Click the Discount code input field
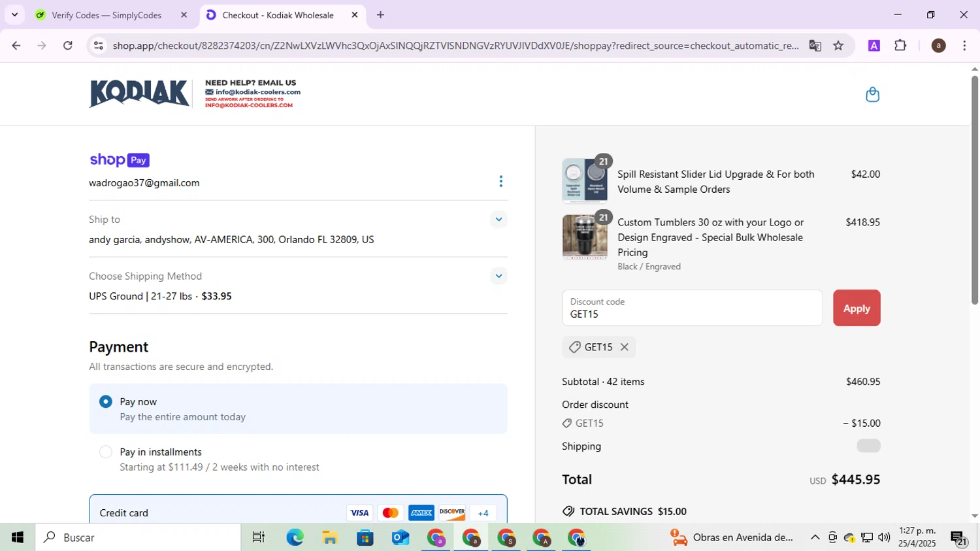This screenshot has width=980, height=551. click(692, 308)
